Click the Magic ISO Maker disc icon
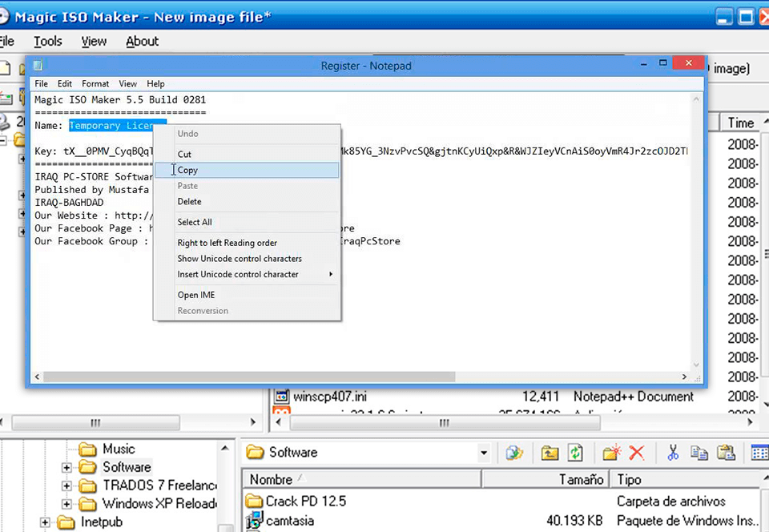Viewport: 769px width, 532px height. pyautogui.click(x=3, y=17)
